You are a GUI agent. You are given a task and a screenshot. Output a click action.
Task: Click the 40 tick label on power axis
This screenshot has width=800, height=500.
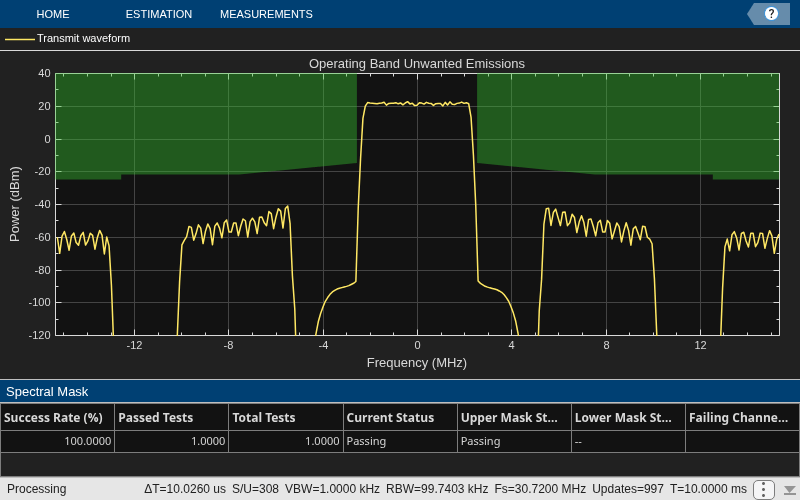(44, 73)
